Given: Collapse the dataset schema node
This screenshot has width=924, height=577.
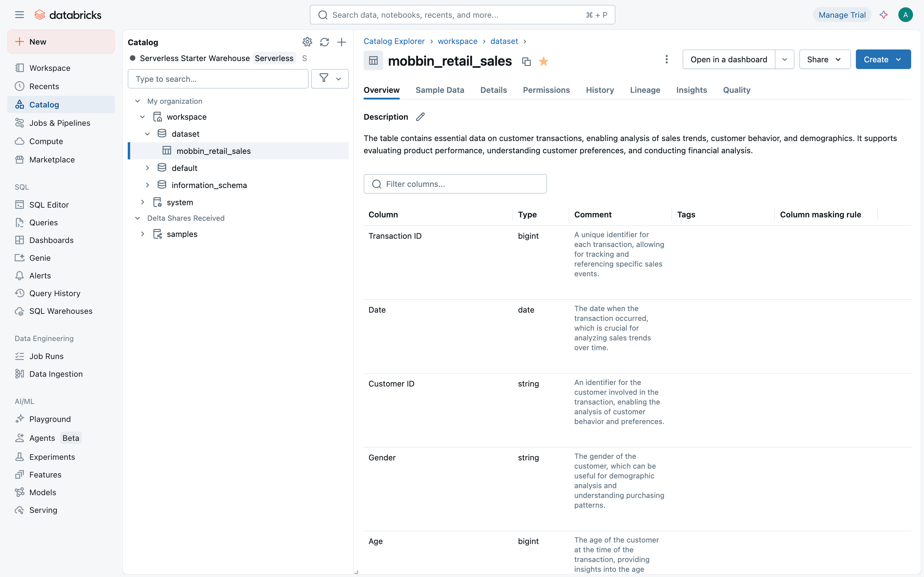Looking at the screenshot, I should [x=147, y=134].
